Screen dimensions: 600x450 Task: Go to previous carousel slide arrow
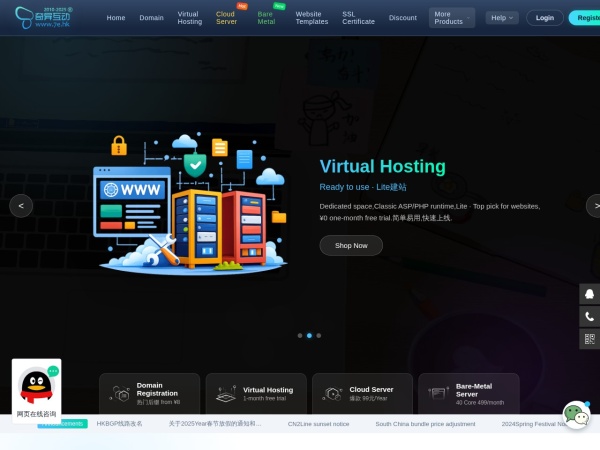pos(21,205)
